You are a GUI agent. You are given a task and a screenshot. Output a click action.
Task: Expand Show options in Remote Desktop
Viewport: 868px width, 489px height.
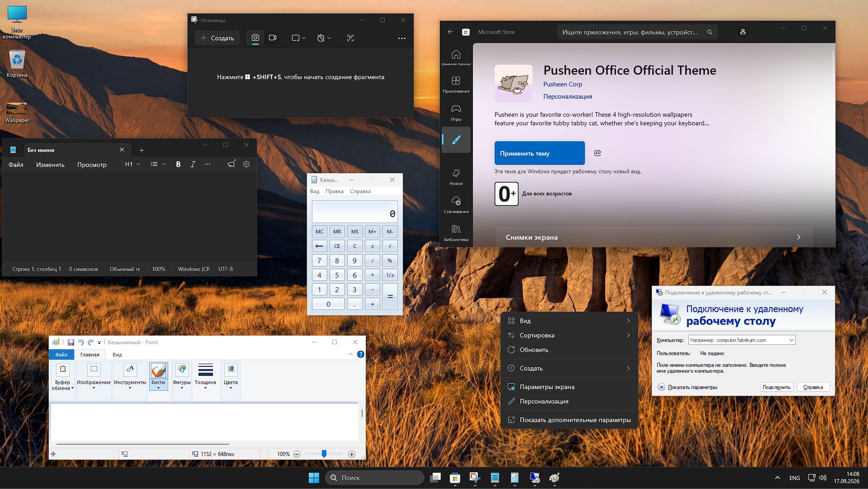tap(688, 387)
